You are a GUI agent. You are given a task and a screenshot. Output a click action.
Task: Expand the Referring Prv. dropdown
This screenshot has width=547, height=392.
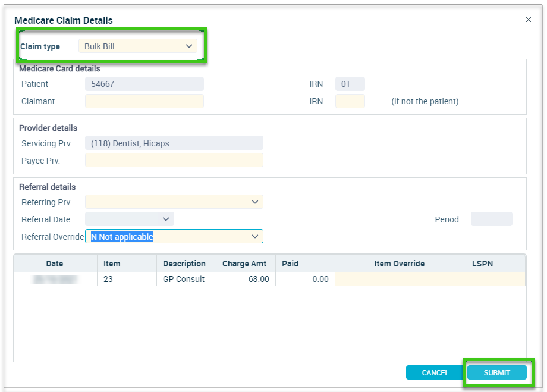pos(255,202)
